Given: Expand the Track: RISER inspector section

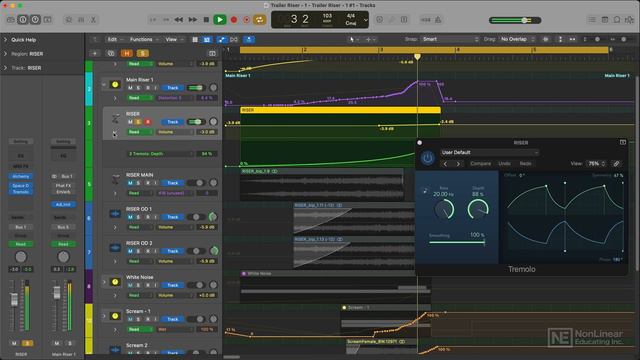Looking at the screenshot, I should tap(5, 68).
